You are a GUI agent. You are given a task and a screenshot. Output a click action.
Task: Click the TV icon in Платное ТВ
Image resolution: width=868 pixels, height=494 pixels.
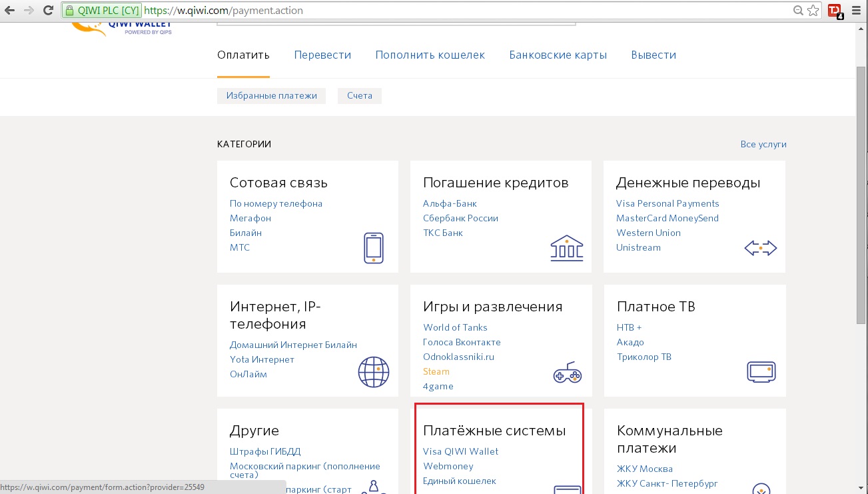[761, 372]
